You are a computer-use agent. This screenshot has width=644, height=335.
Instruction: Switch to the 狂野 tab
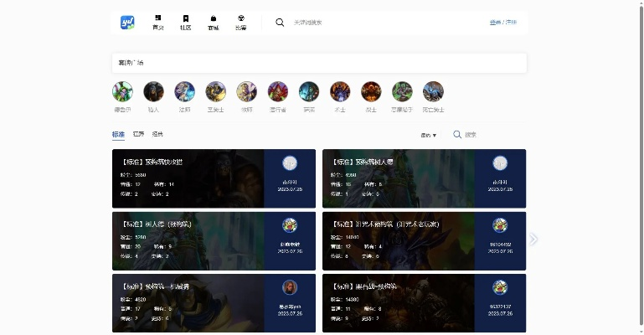(x=138, y=134)
